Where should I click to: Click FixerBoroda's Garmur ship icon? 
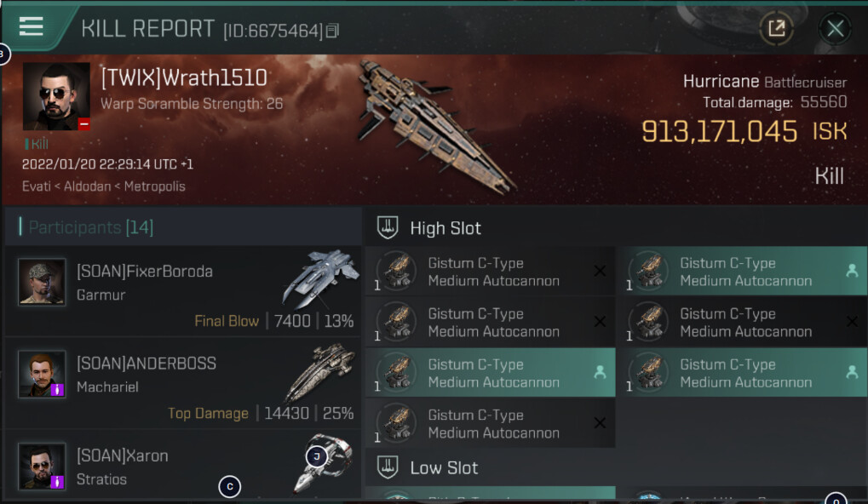pyautogui.click(x=318, y=279)
